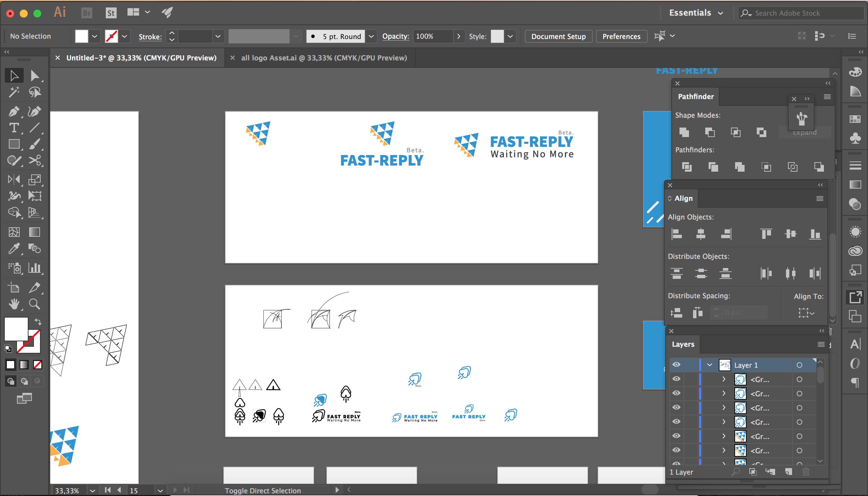868x496 pixels.
Task: Collapse the Layer 1 disclosure arrow
Action: (710, 365)
